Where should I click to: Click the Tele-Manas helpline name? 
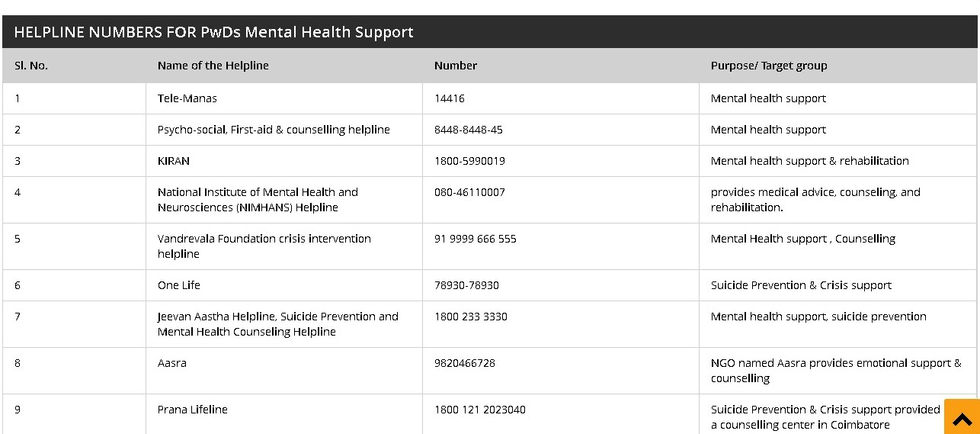pyautogui.click(x=187, y=98)
